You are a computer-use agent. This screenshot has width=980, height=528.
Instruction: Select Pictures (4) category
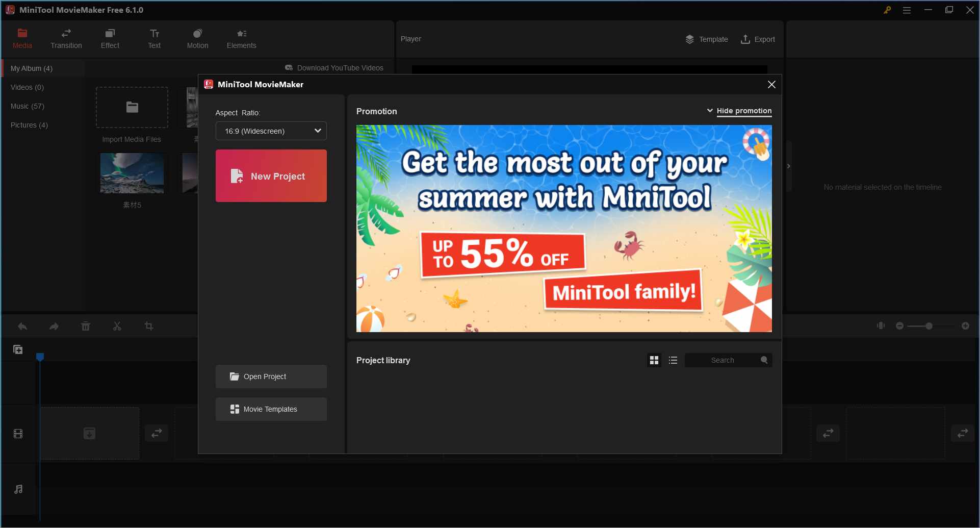30,125
